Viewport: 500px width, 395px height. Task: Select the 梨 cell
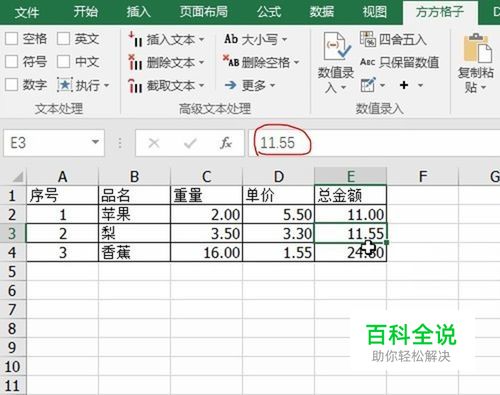pyautogui.click(x=134, y=233)
